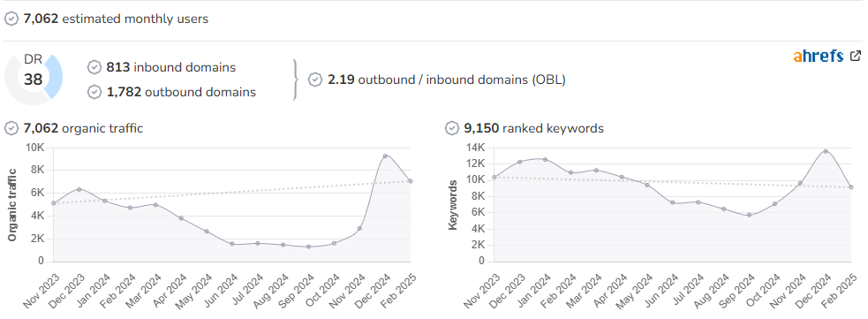The image size is (868, 319).
Task: Click the '813 inbound domains' text
Action: point(171,67)
